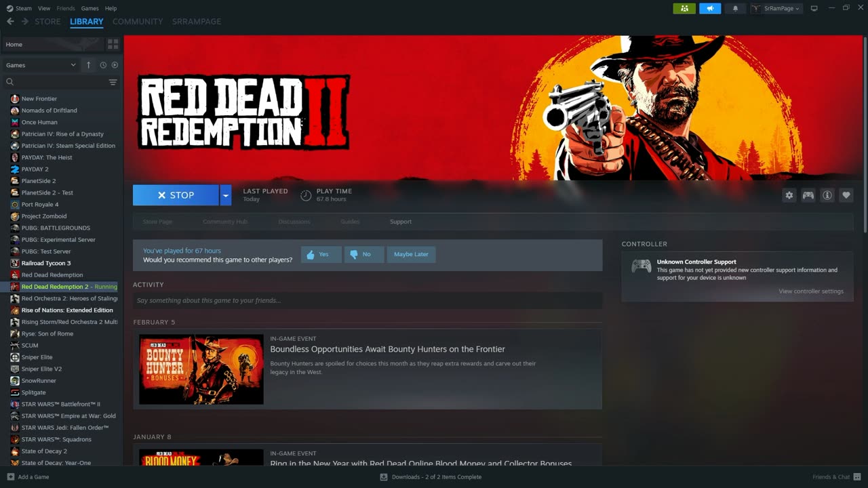This screenshot has width=868, height=488.
Task: Open advanced filter options icon
Action: (x=113, y=82)
